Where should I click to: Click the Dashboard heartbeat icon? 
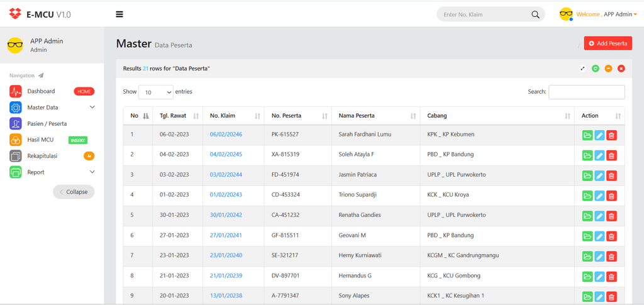(x=16, y=91)
